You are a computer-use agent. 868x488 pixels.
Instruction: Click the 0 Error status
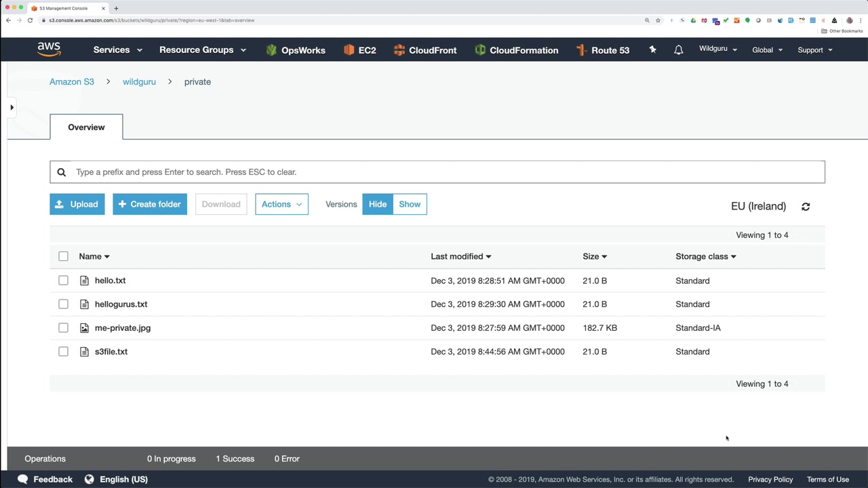click(287, 459)
